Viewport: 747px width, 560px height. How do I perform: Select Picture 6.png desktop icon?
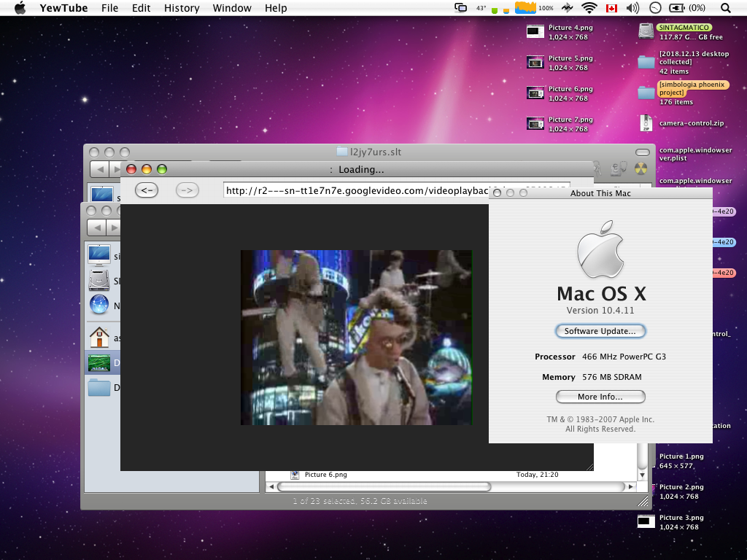pyautogui.click(x=535, y=93)
